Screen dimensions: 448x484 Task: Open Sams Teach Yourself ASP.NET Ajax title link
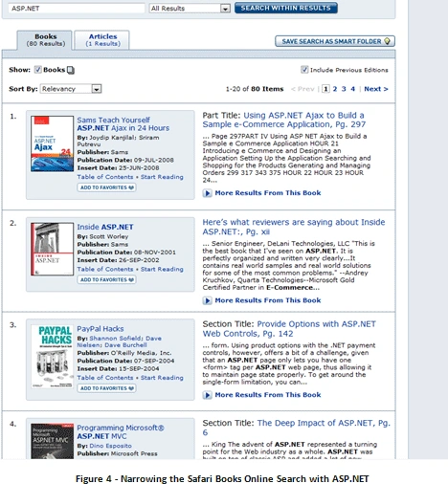pyautogui.click(x=123, y=124)
